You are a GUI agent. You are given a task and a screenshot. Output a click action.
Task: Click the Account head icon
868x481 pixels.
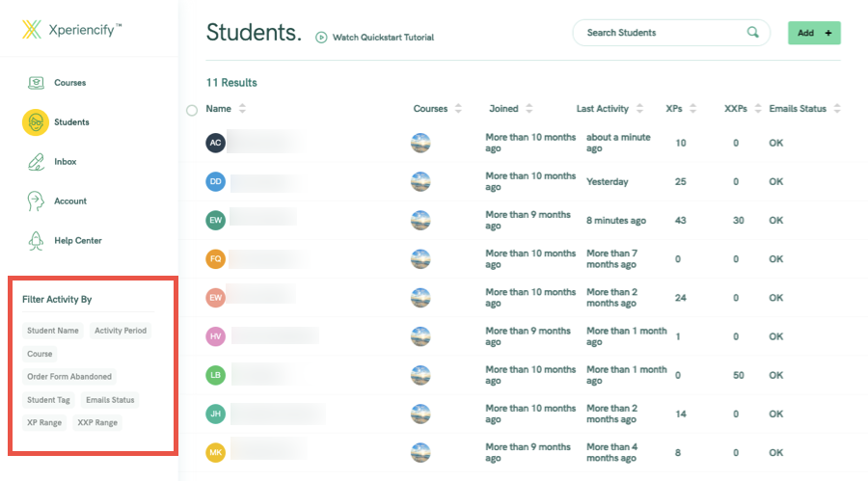click(36, 200)
